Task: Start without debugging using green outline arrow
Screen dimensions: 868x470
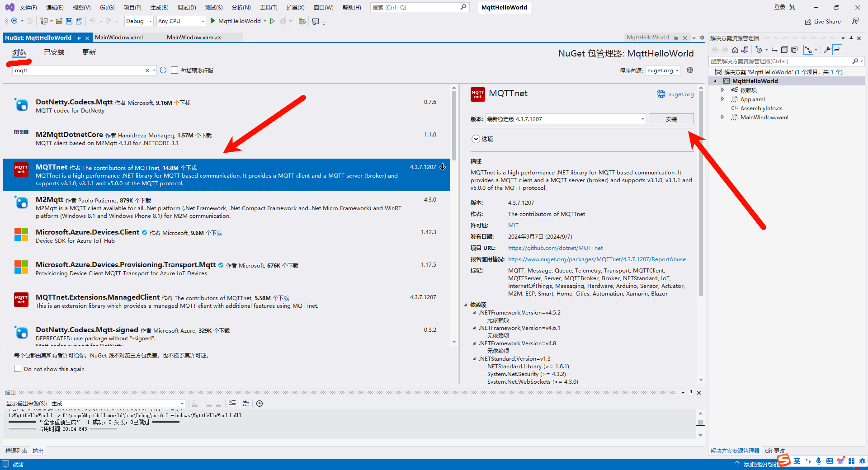Action: [273, 21]
